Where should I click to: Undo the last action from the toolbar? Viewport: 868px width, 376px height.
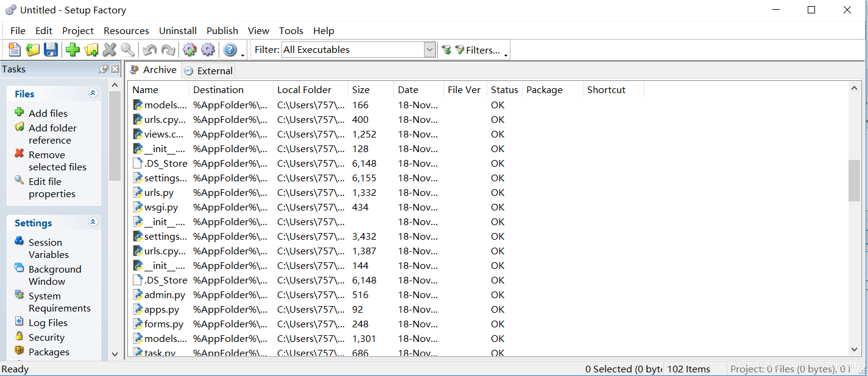coord(149,50)
